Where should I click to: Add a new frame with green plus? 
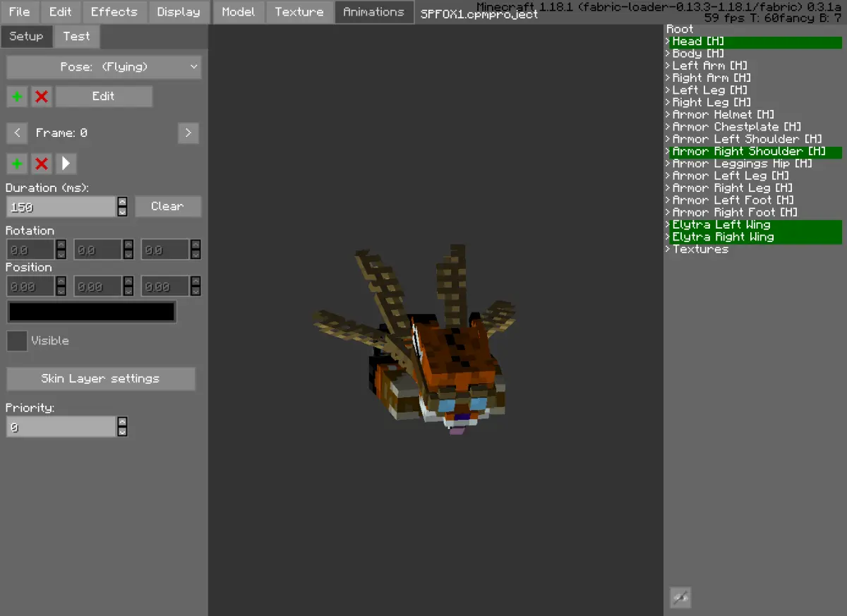click(x=17, y=164)
